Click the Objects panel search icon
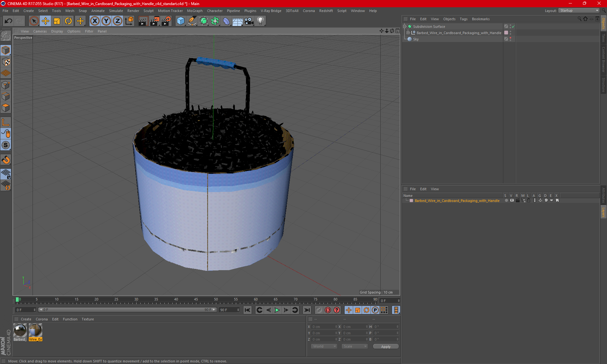607x364 pixels. (579, 19)
